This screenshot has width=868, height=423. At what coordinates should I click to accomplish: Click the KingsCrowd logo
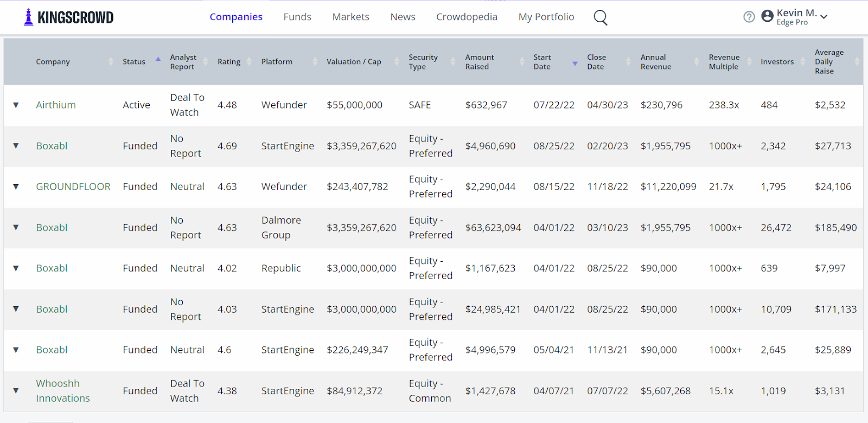(69, 17)
